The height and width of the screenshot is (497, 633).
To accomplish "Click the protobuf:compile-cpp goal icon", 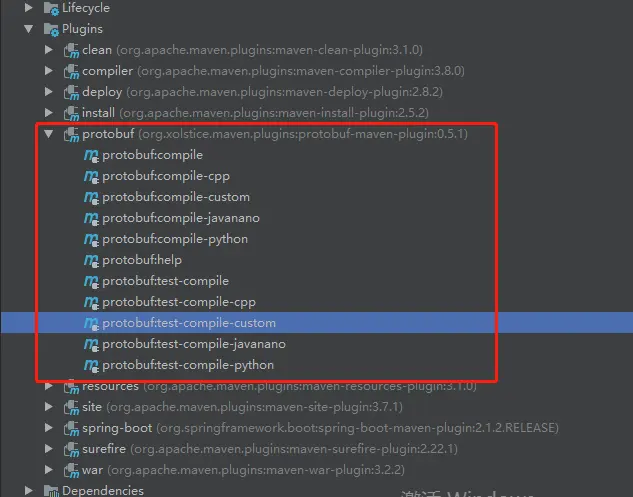I will click(x=91, y=176).
